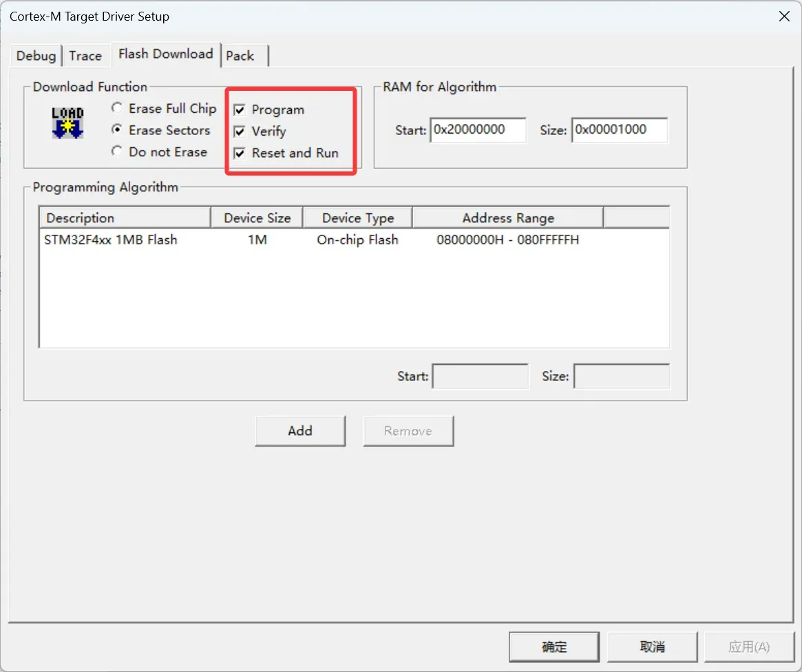Switch to the Pack tab
This screenshot has height=672, width=802.
click(240, 56)
